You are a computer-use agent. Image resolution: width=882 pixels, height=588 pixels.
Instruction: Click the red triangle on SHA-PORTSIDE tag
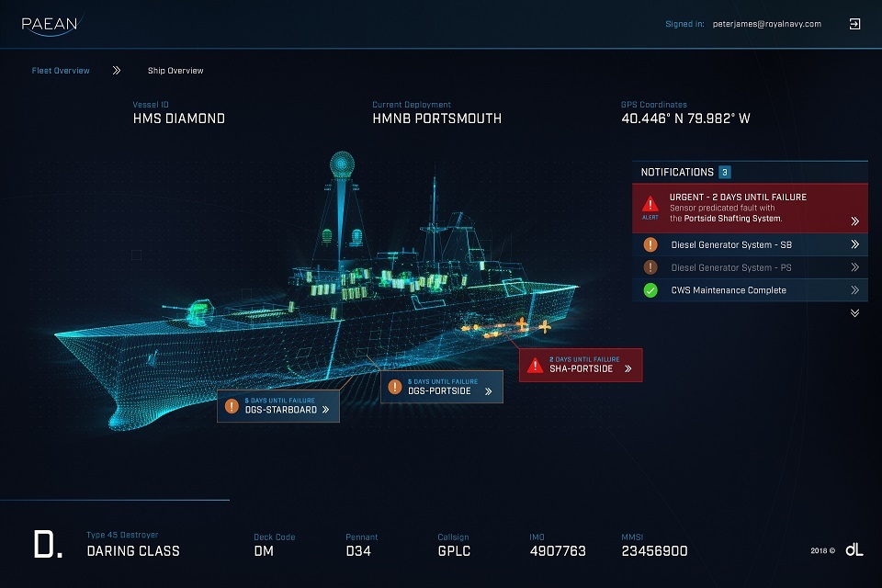[535, 366]
